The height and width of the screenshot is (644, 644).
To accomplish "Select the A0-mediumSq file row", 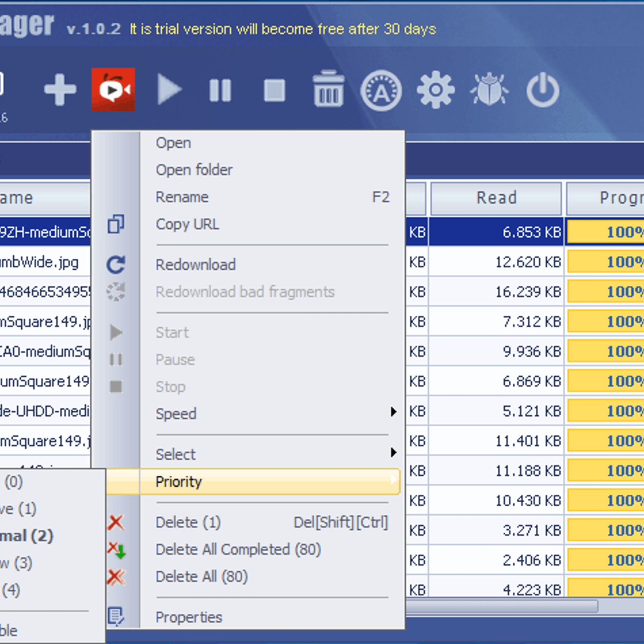I will tap(45, 351).
